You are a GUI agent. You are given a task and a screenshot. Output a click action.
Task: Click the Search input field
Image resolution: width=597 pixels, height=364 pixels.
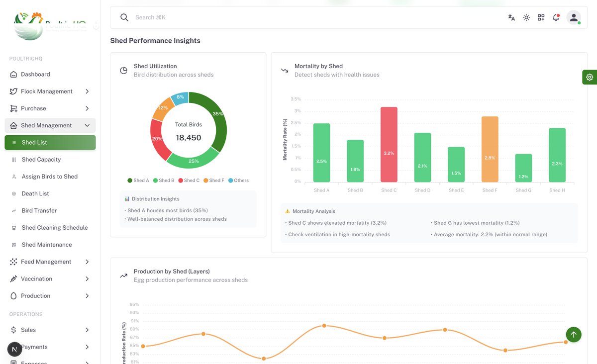[318, 17]
